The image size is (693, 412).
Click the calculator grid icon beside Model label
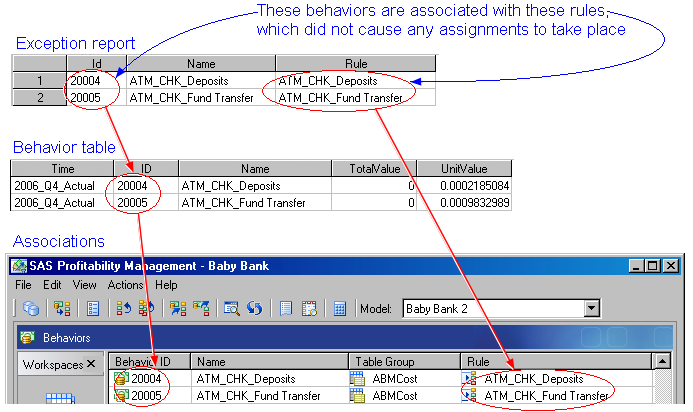339,309
